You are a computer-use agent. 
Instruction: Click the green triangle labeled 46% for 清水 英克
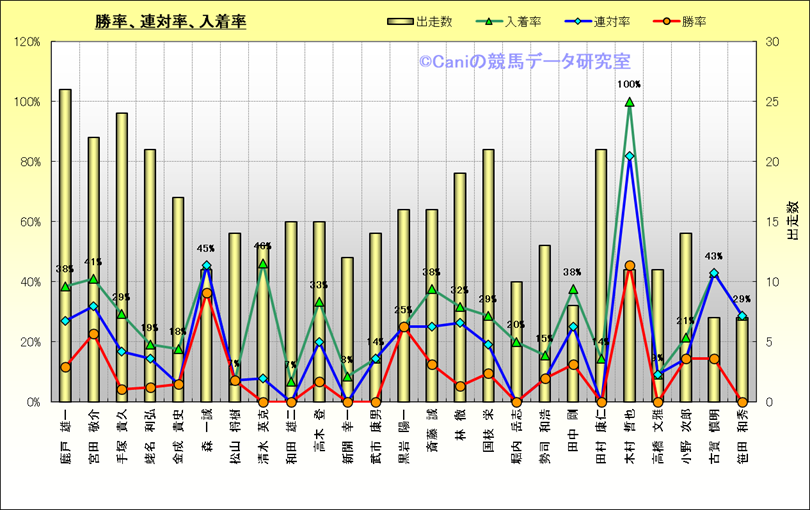click(x=263, y=264)
